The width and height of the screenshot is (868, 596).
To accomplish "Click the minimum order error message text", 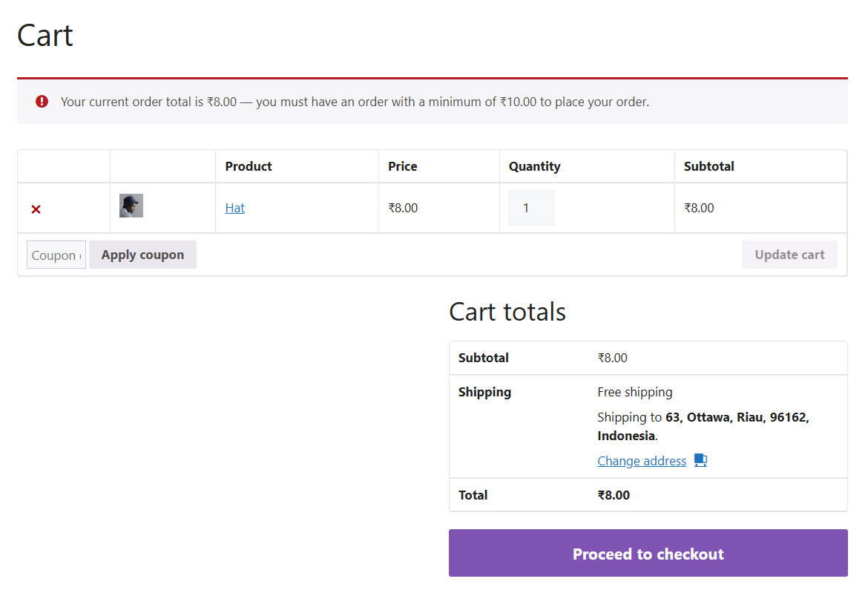I will [355, 102].
